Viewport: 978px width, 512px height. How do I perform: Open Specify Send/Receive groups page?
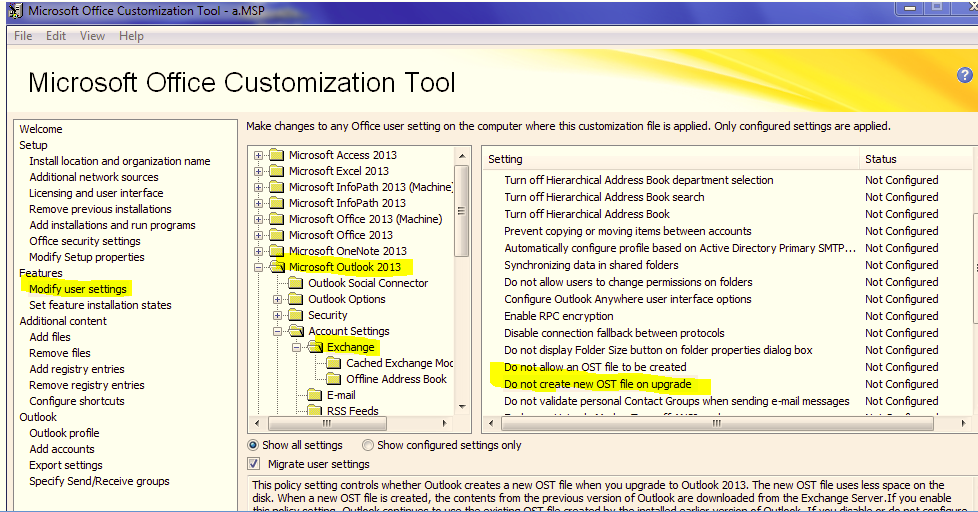click(x=99, y=481)
